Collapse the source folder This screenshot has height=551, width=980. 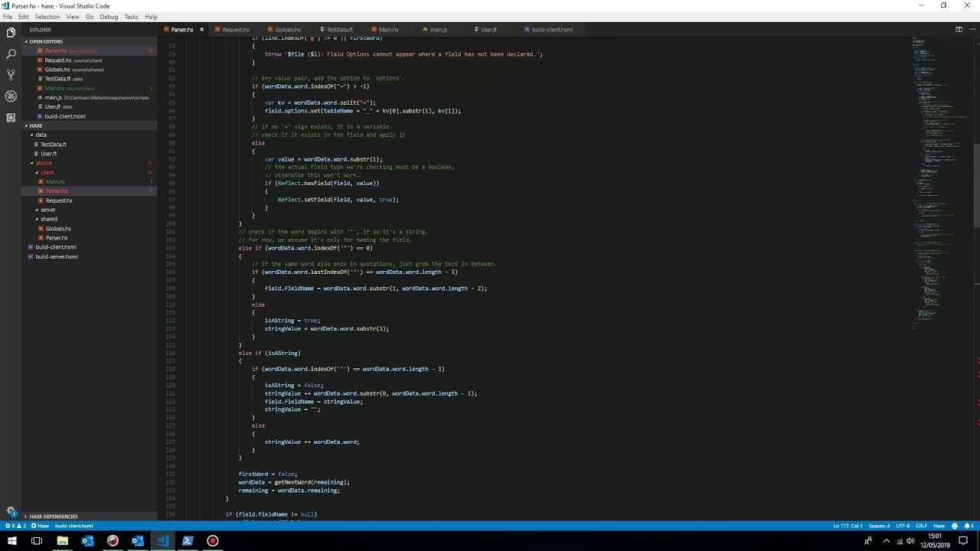pos(44,163)
